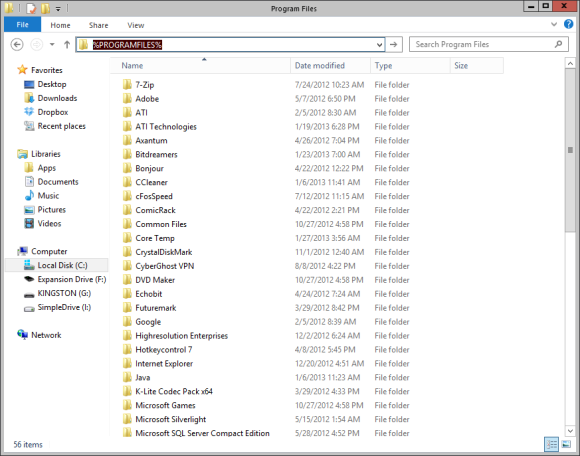Switch to the Share ribbon tab

tap(98, 25)
